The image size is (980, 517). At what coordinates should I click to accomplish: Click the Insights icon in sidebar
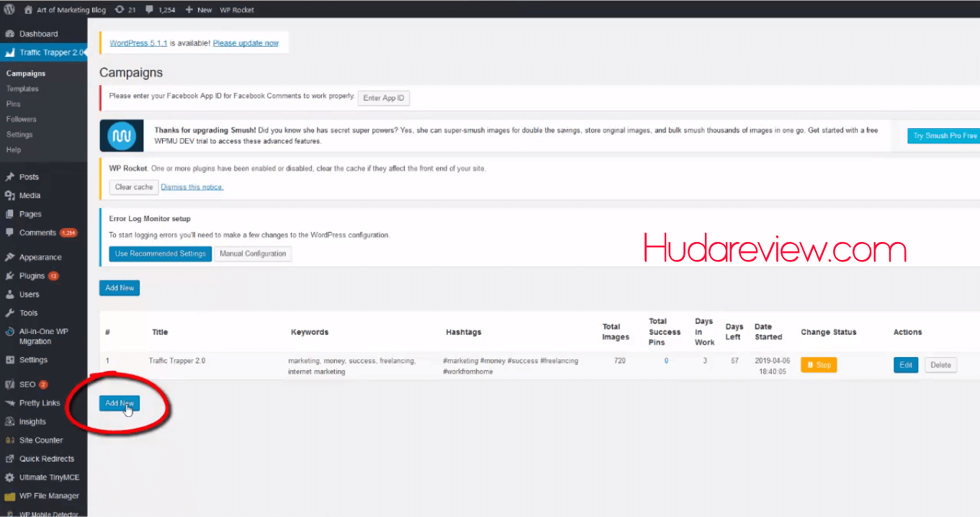9,422
